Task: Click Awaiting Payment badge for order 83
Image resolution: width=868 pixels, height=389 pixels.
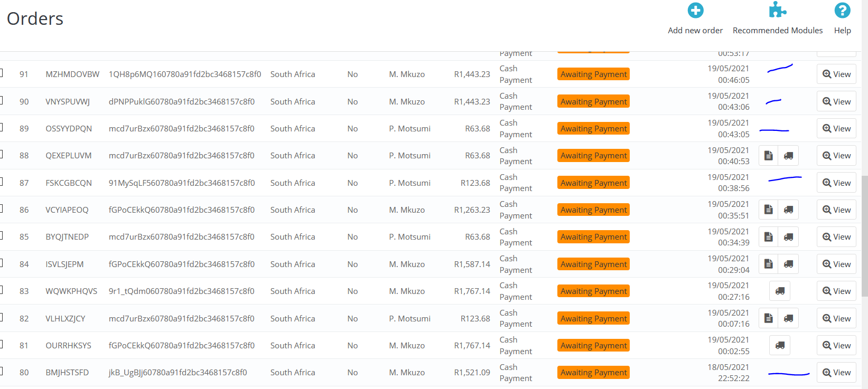Action: pos(593,291)
